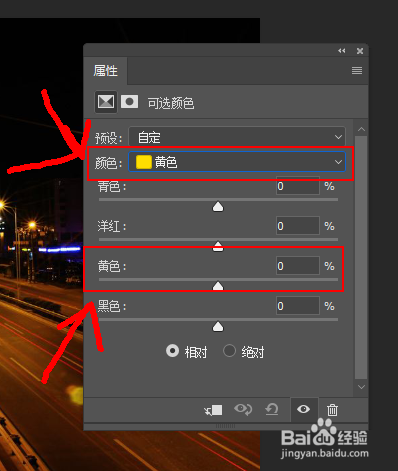Screen dimensions: 398x471
Task: Delete adjustment layer with trash icon
Action: [x=332, y=410]
